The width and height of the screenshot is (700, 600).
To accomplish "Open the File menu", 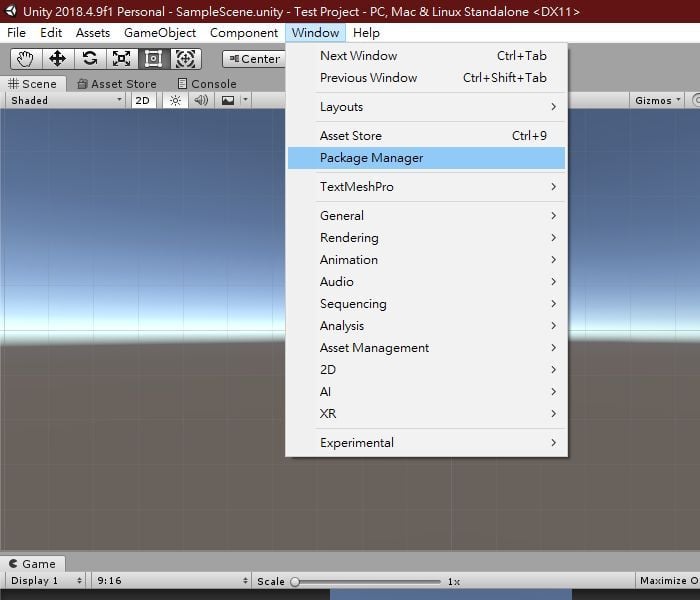I will click(17, 33).
